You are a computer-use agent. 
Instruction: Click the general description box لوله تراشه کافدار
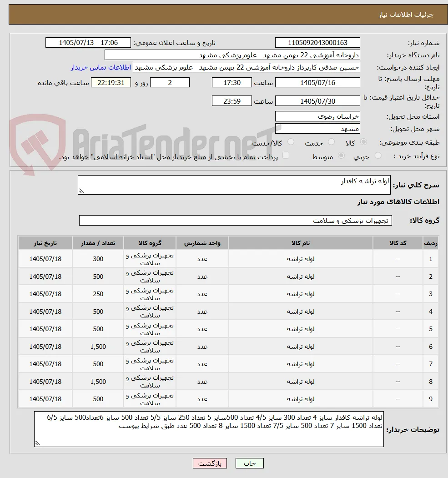coord(234,185)
